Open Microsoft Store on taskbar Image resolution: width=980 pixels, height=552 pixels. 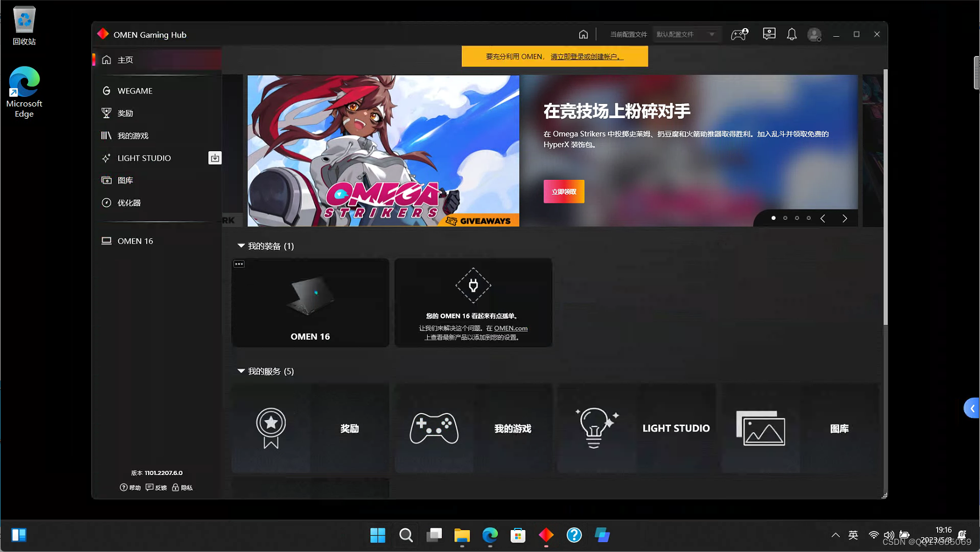pos(518,535)
